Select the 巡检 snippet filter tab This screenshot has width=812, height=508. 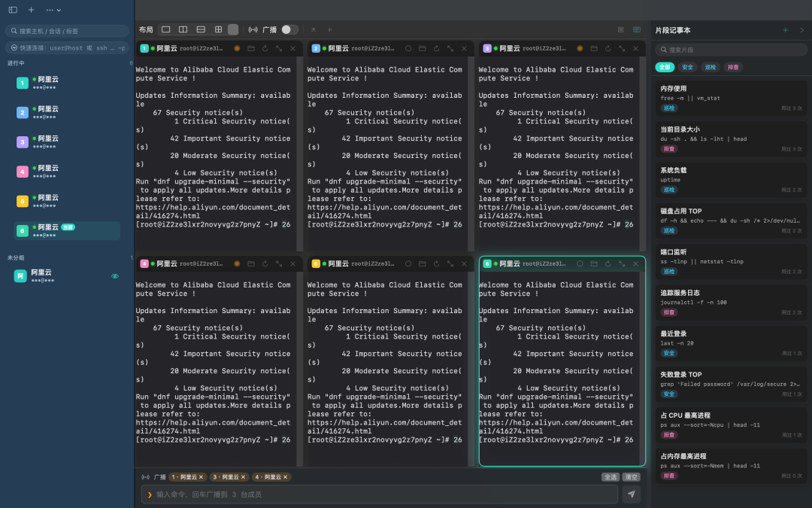pyautogui.click(x=710, y=67)
